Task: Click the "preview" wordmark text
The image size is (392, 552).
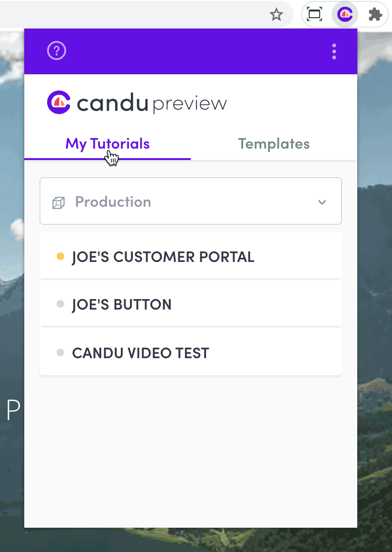Action: (x=190, y=104)
